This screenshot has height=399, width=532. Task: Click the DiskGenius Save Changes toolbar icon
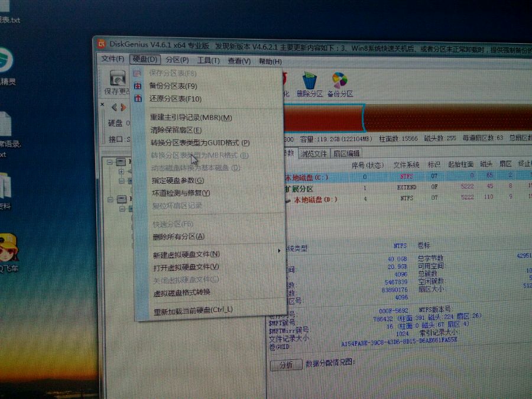(x=118, y=79)
